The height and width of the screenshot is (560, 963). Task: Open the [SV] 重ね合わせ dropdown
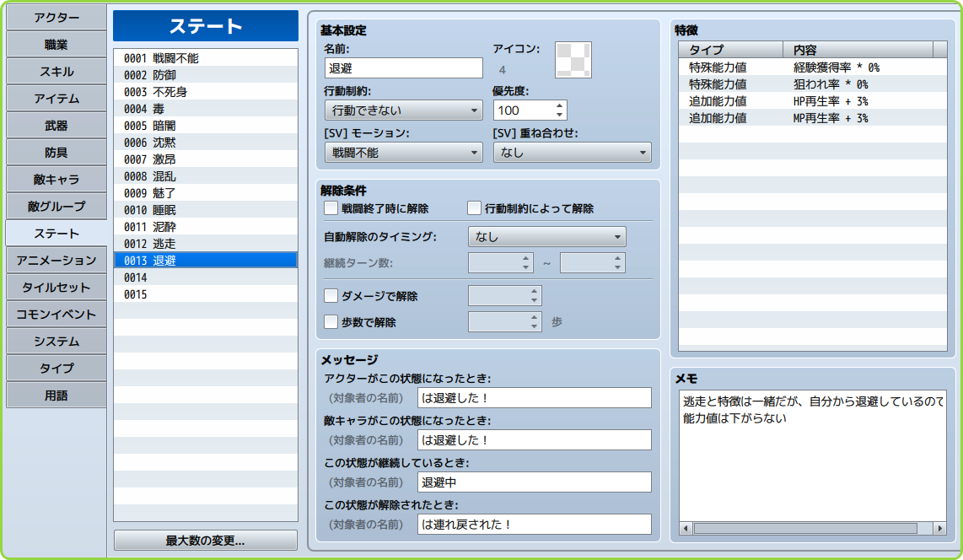(x=573, y=153)
